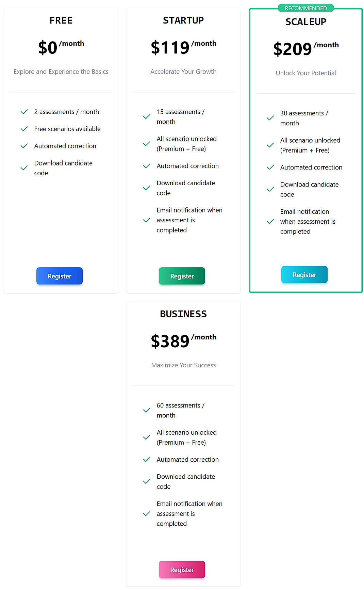Viewport: 364px width, 590px height.
Task: Click the checkmark beside '2 assessments / month'
Action: point(24,112)
